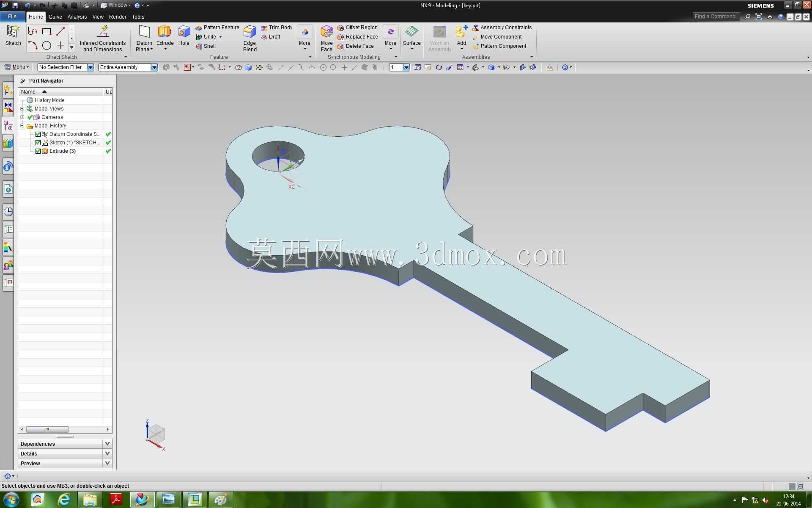Open the selection filter dropdown
The height and width of the screenshot is (508, 812).
91,67
